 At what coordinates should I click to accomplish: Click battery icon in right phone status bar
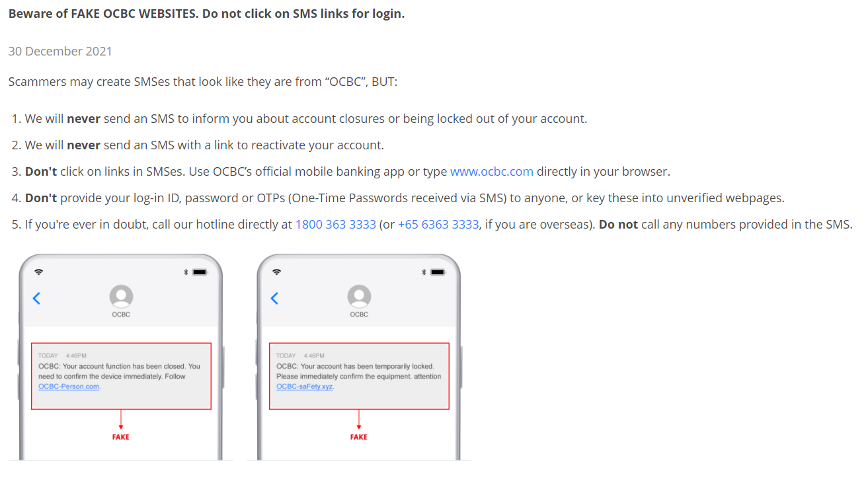coord(438,272)
